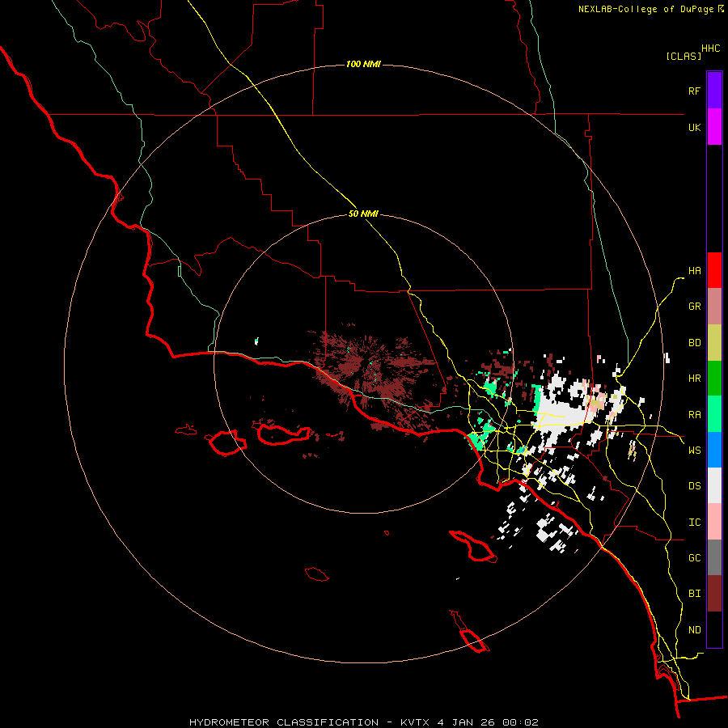Viewport: 728px width, 728px height.
Task: Click the [CLAS] units label
Action: coord(684,56)
